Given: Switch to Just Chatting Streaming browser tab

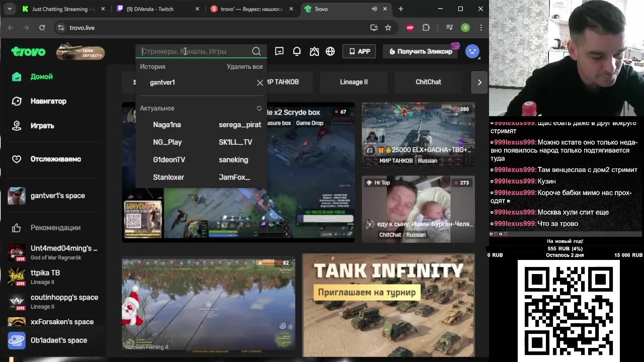Looking at the screenshot, I should (63, 9).
